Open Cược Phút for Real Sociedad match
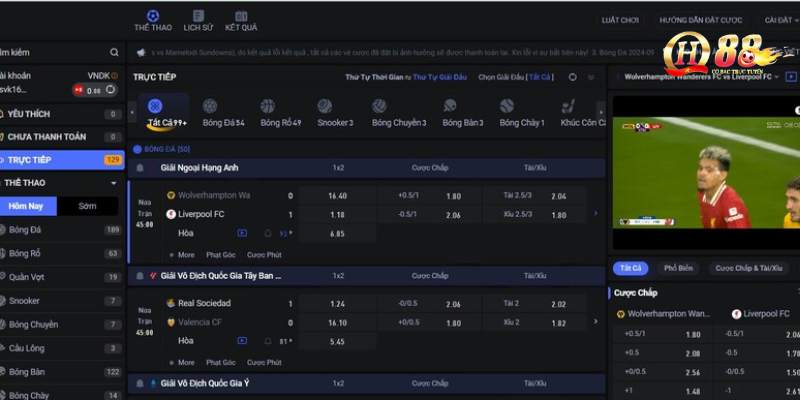 (x=264, y=362)
